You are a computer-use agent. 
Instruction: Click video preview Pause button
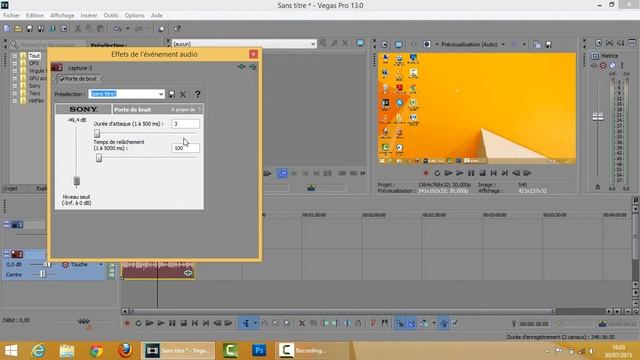click(x=471, y=173)
